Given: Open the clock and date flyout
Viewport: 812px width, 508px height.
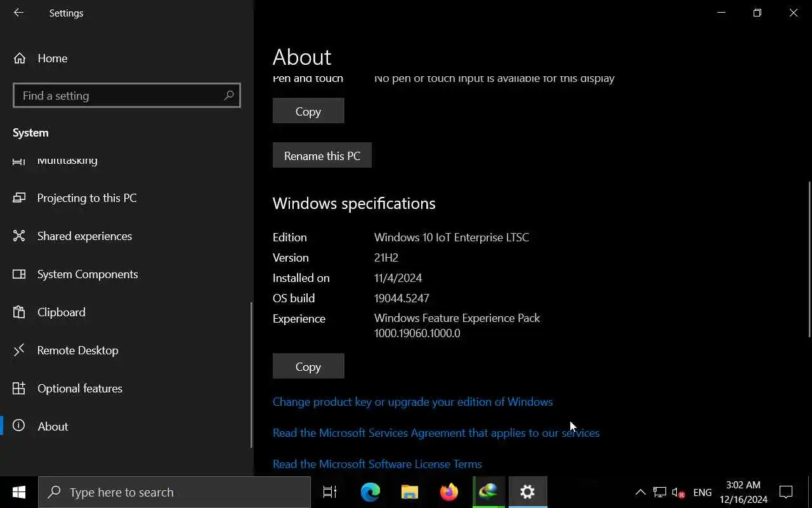Looking at the screenshot, I should coord(743,492).
